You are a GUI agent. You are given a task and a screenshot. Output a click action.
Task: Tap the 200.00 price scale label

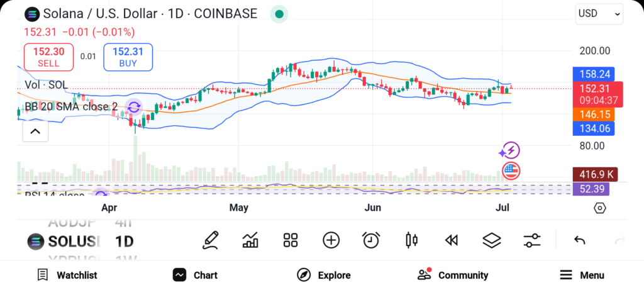(x=595, y=52)
